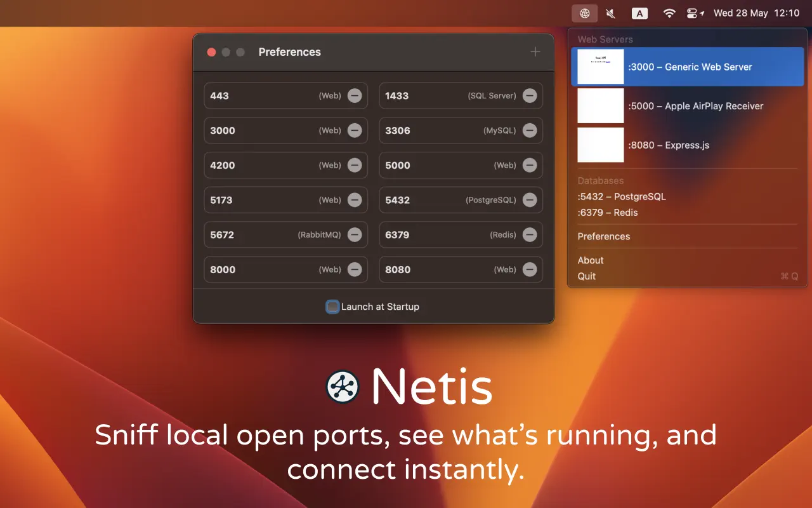The image size is (812, 508).
Task: Add a new port with the plus icon
Action: (535, 51)
